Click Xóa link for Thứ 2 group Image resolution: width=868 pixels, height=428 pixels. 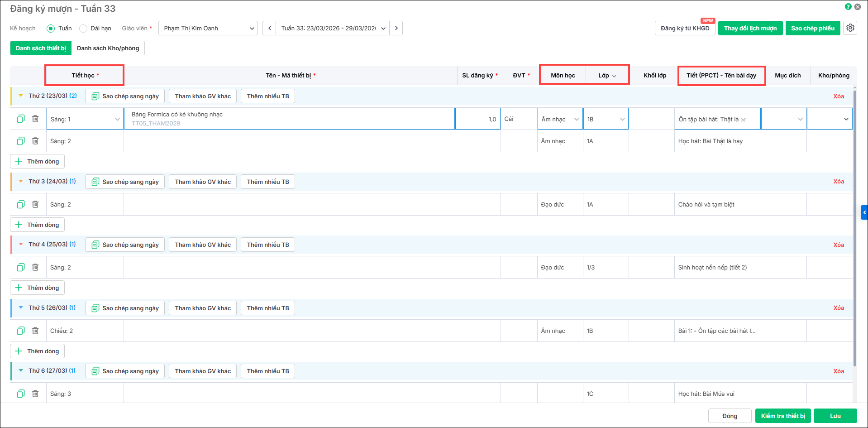(839, 96)
